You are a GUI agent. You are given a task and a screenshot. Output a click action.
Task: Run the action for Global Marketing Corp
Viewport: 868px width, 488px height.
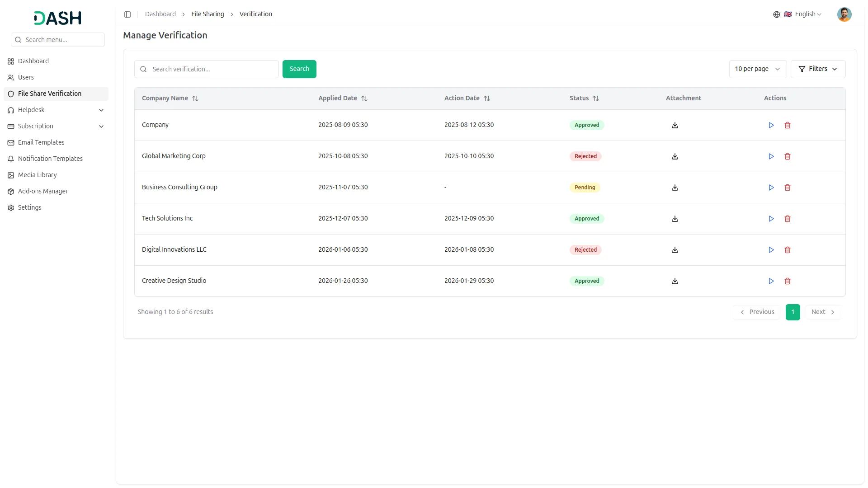tap(771, 156)
